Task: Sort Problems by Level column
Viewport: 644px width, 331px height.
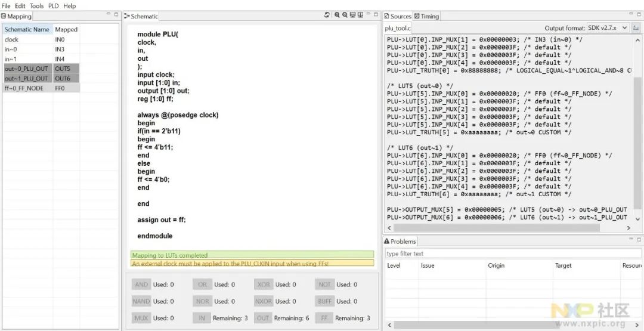Action: click(x=402, y=266)
